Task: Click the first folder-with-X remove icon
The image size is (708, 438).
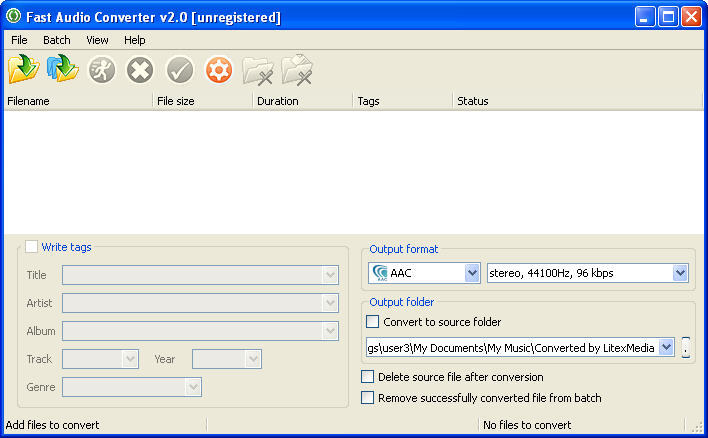Action: pos(258,69)
